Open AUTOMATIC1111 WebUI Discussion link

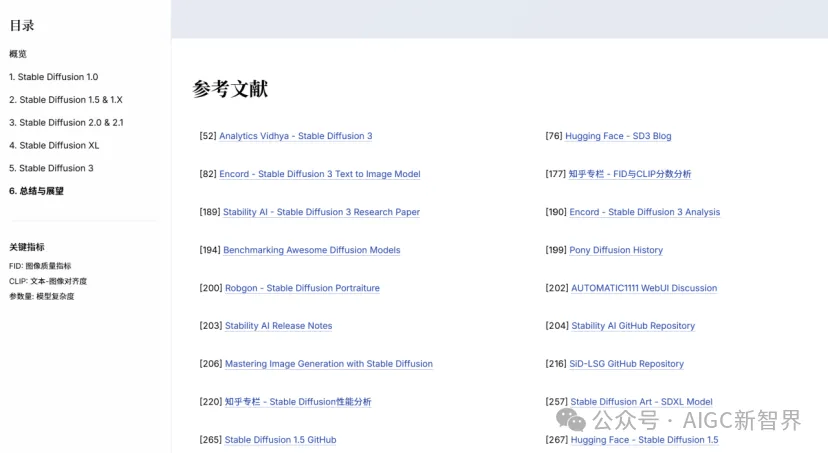click(644, 288)
